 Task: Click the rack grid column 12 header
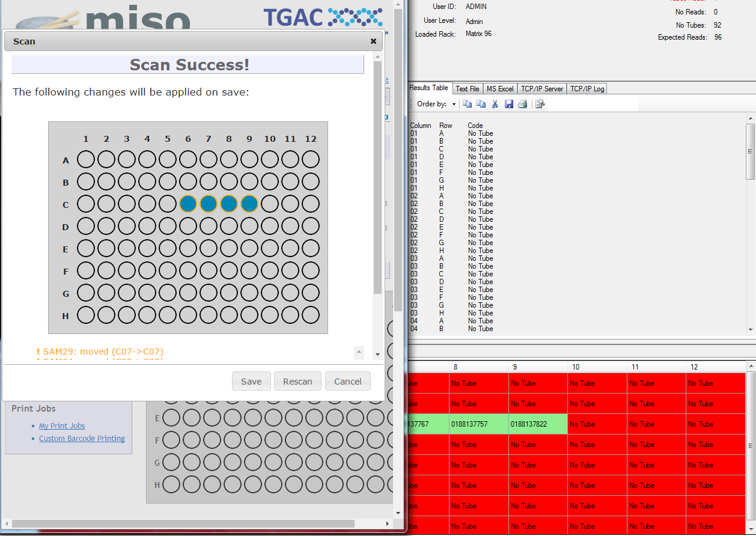click(x=715, y=367)
